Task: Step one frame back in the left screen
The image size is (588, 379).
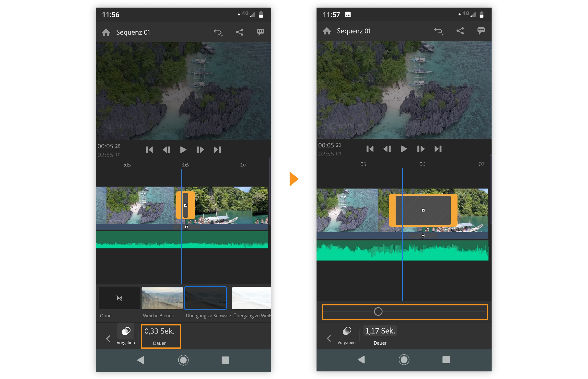Action: point(166,150)
